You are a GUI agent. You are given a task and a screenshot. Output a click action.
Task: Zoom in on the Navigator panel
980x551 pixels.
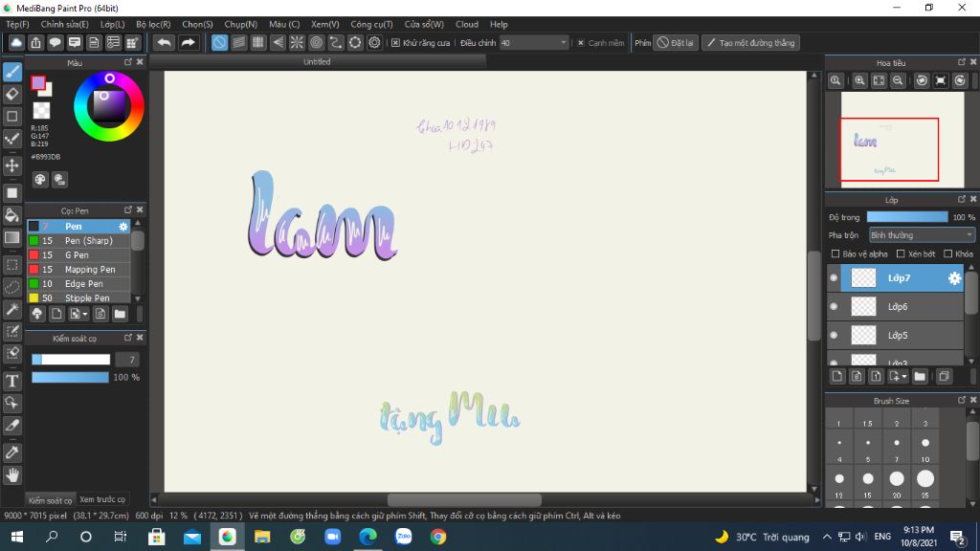(860, 80)
